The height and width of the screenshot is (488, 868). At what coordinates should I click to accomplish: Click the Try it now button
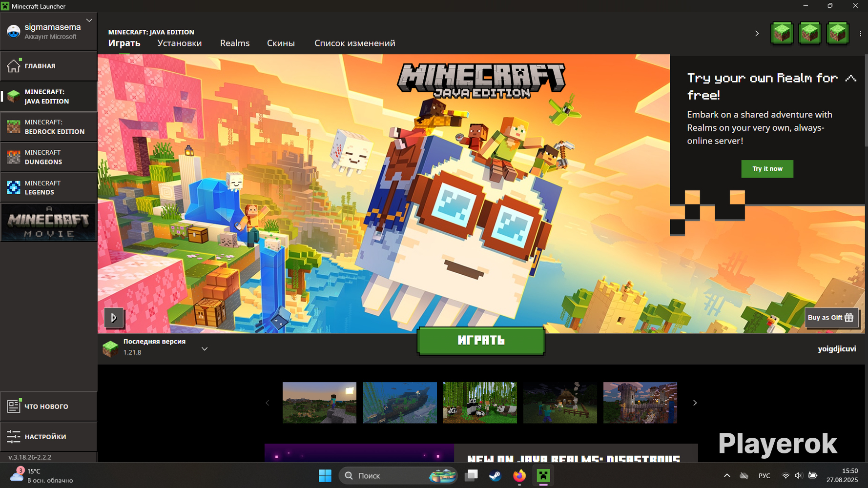[x=767, y=169]
